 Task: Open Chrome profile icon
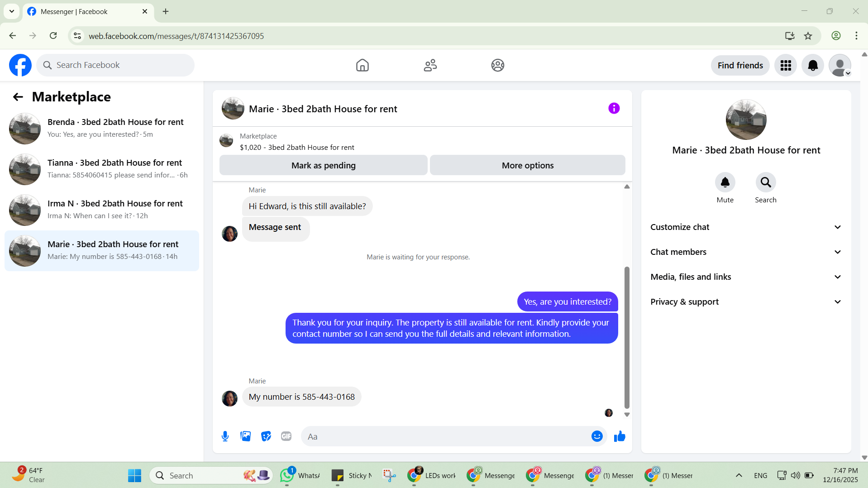[x=836, y=36]
